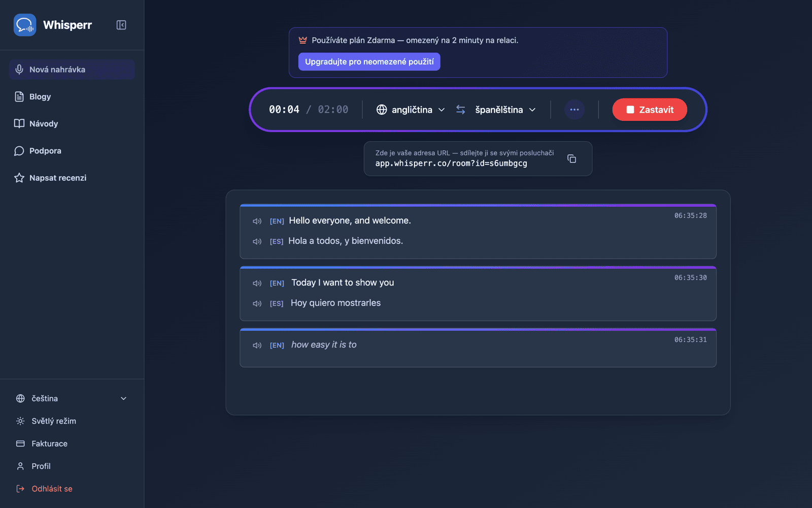Click the text "how easy it is to"
812x508 pixels.
(324, 344)
